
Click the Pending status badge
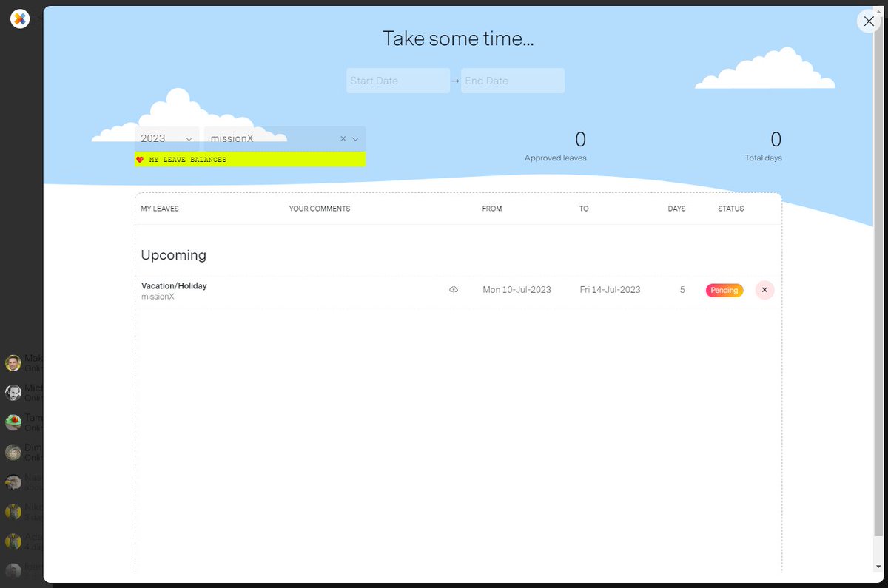[x=724, y=290]
